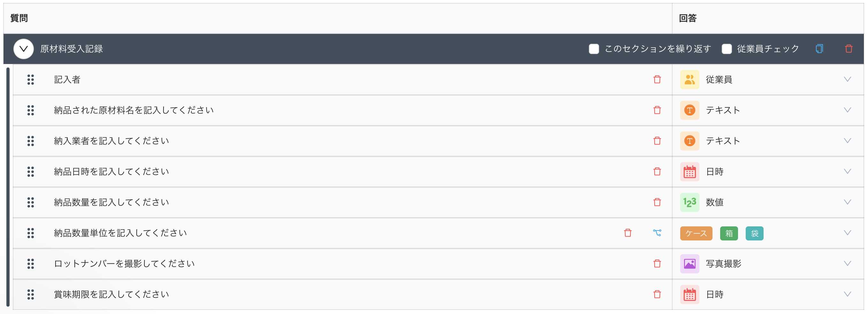Viewport: 868px width, 314px height.
Task: Expand the 数値 answer type dropdown
Action: [847, 202]
